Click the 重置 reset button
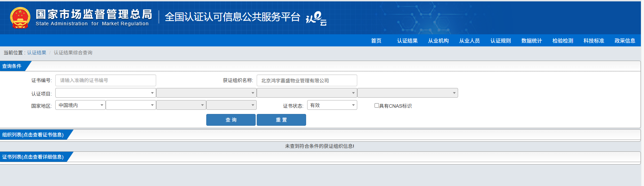This screenshot has height=186, width=644. tap(281, 120)
